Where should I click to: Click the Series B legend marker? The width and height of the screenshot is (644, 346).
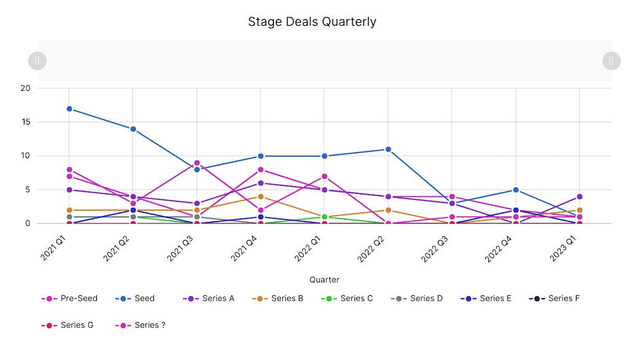[x=260, y=299]
